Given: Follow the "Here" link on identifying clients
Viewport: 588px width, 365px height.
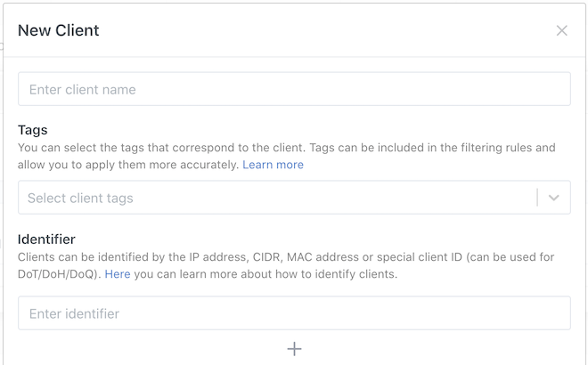Looking at the screenshot, I should [x=118, y=274].
